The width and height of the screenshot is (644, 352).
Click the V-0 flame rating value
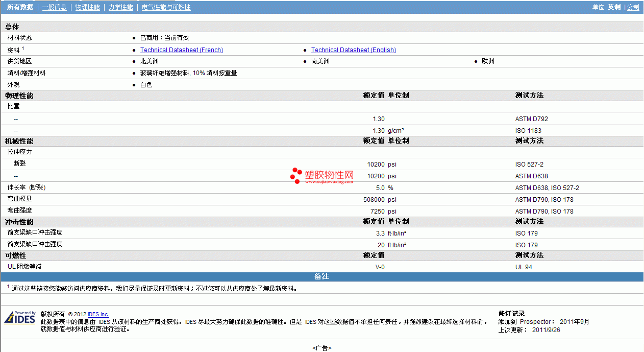coord(380,267)
